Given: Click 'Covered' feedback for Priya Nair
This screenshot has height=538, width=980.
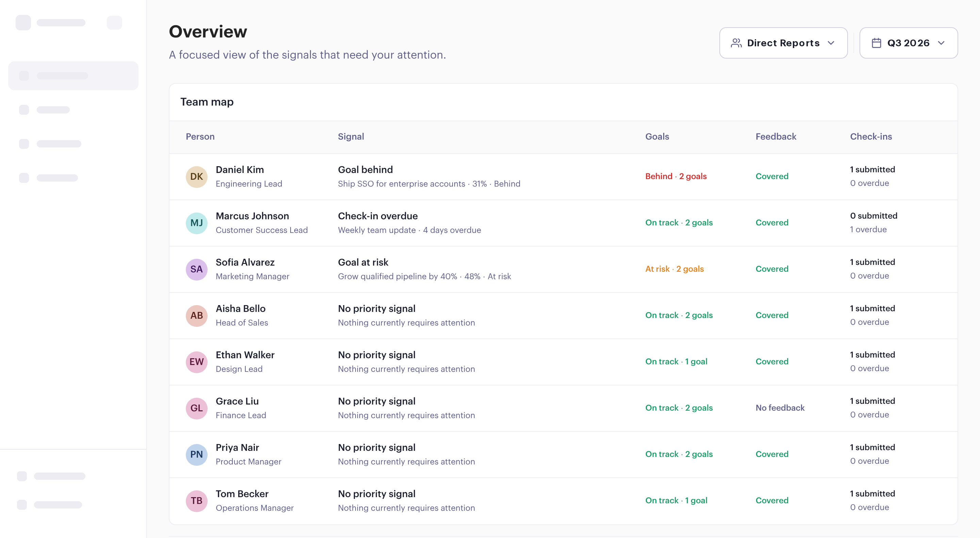Looking at the screenshot, I should pyautogui.click(x=772, y=454).
